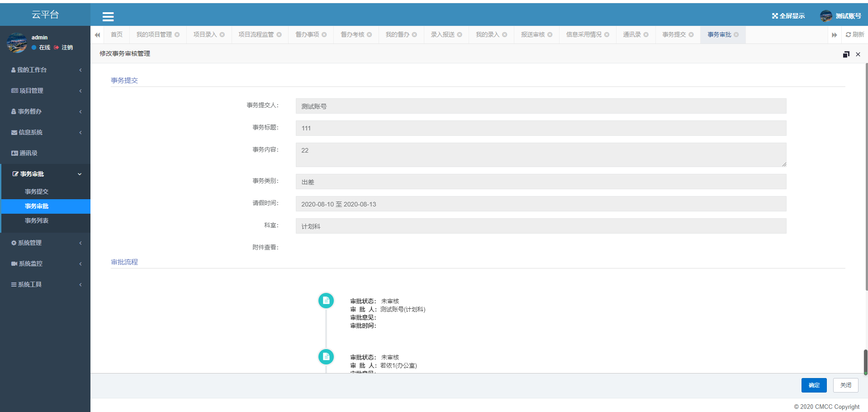Close the 项目录入 tab
The height and width of the screenshot is (412, 868).
[x=222, y=35]
